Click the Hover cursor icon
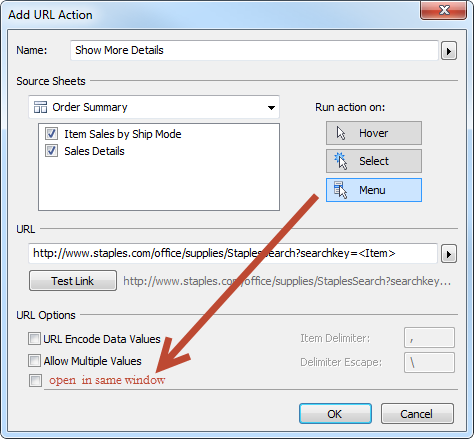 [341, 133]
